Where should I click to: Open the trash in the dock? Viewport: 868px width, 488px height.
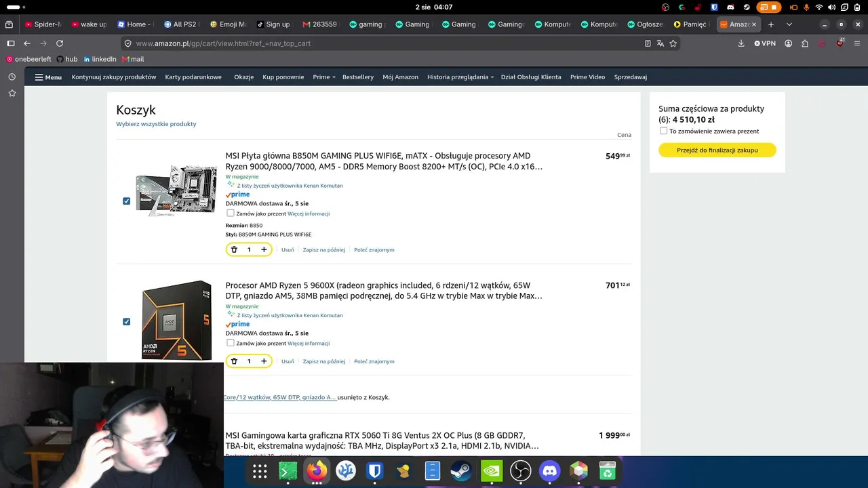pyautogui.click(x=607, y=471)
